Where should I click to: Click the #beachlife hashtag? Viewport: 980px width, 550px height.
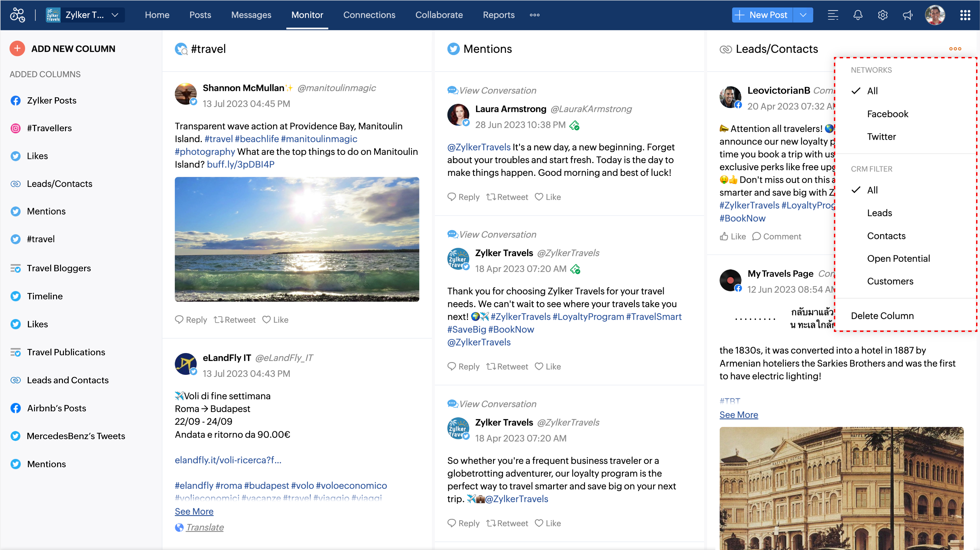coord(257,139)
